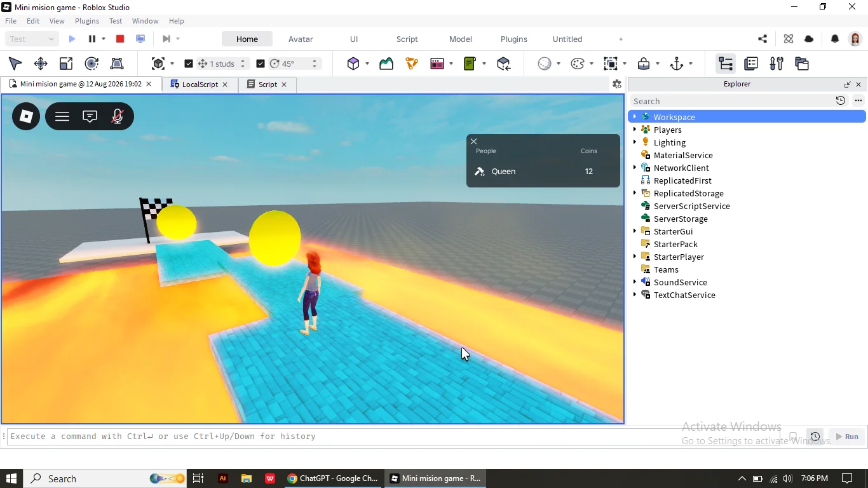Switch to the Script ribbon tab
The width and height of the screenshot is (868, 488).
click(407, 39)
